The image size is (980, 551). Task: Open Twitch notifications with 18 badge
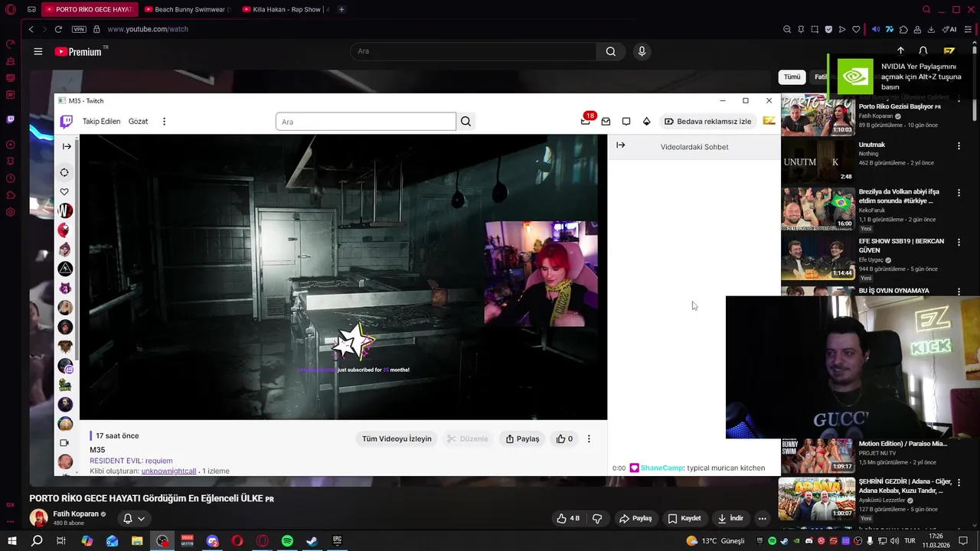coord(586,121)
